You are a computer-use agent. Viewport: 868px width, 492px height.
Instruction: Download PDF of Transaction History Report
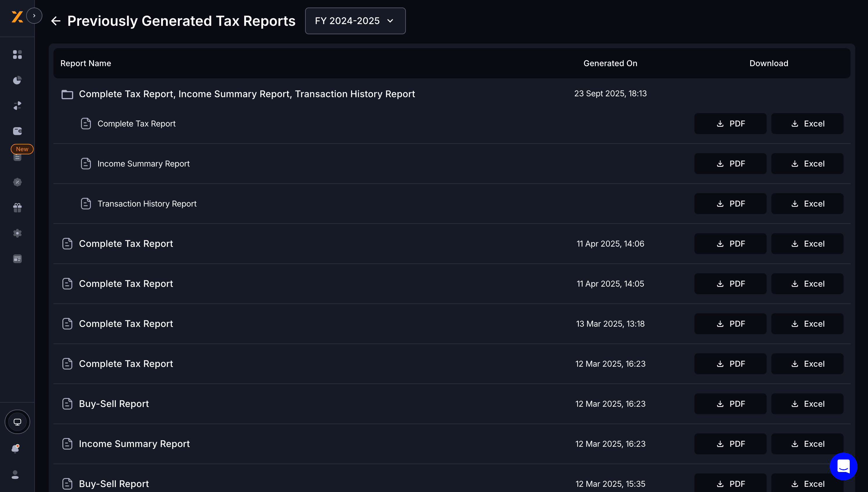730,204
